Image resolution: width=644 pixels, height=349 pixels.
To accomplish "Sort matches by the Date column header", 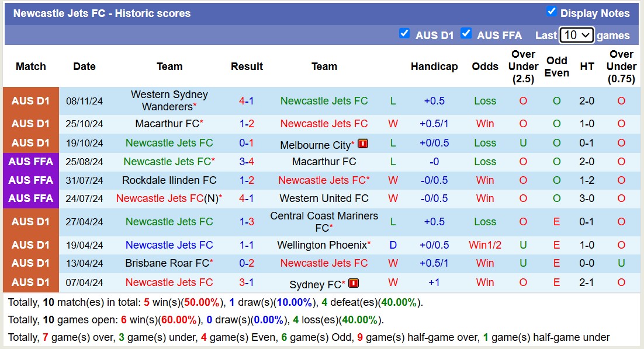I will [84, 67].
